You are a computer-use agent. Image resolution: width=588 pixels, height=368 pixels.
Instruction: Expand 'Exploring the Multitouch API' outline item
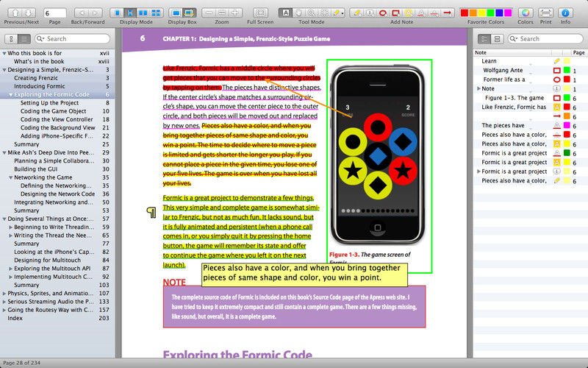(10, 269)
